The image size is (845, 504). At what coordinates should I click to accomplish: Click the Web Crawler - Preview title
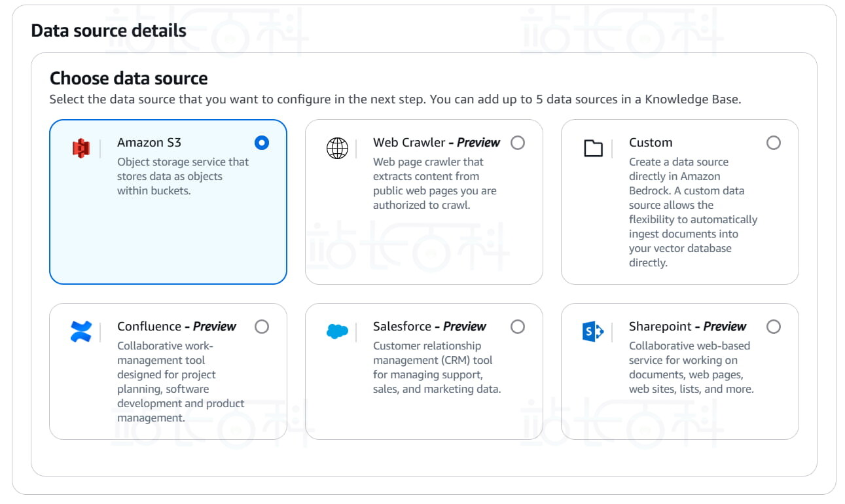(437, 143)
